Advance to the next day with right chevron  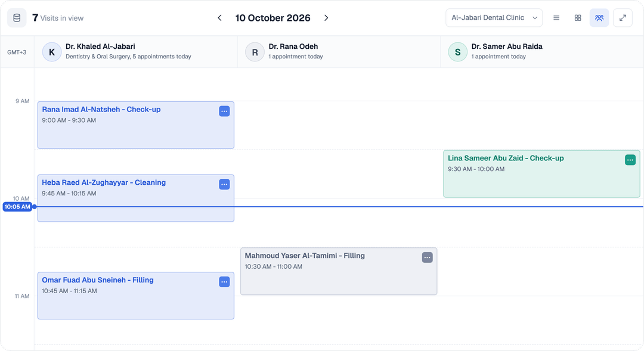(x=326, y=18)
